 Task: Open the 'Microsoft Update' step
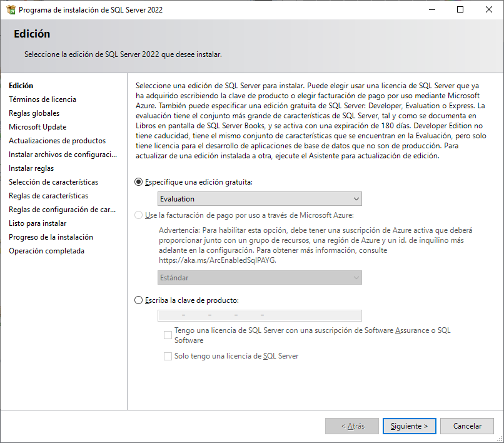[x=39, y=126]
